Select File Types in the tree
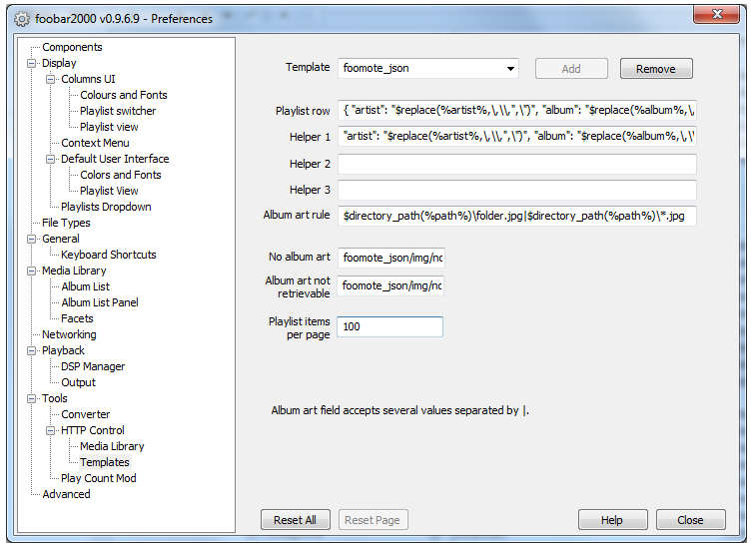The height and width of the screenshot is (548, 756). point(66,223)
